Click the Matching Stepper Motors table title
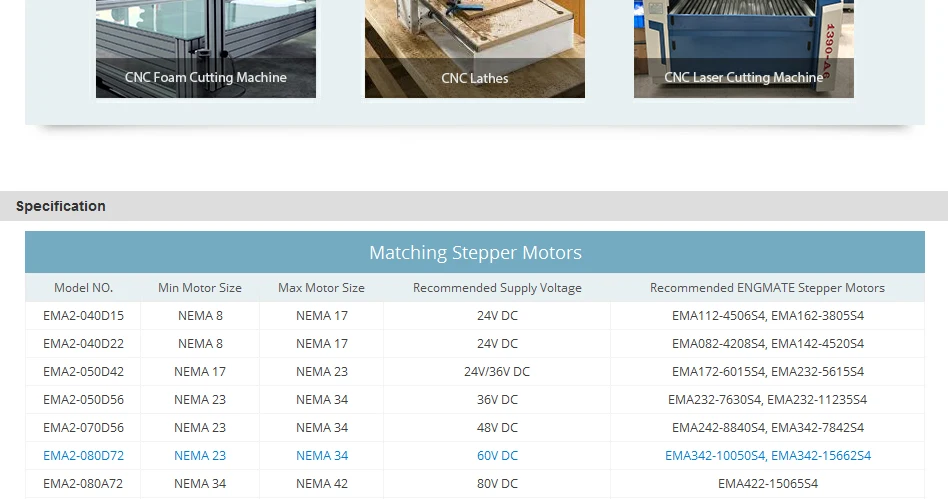Viewport: 948px width, 499px height. tap(475, 252)
